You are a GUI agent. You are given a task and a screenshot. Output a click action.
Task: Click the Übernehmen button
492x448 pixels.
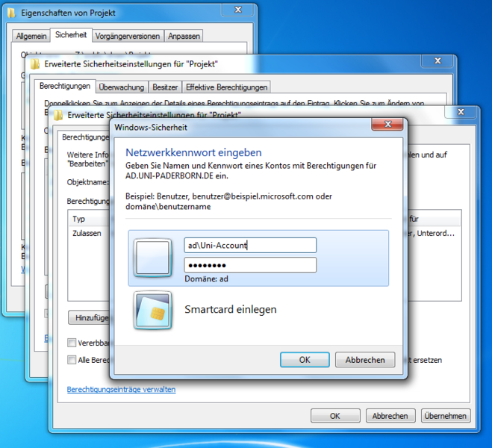pyautogui.click(x=446, y=416)
